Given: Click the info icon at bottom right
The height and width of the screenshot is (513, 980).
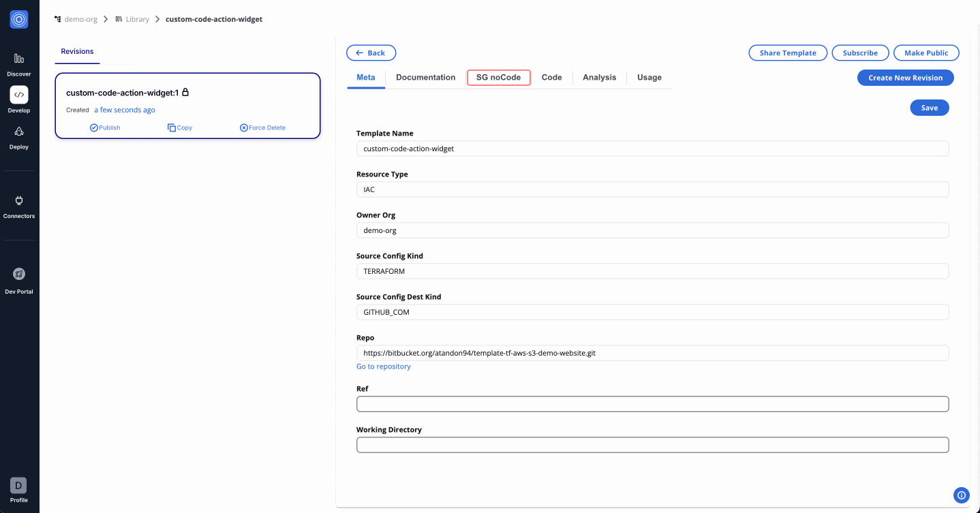Looking at the screenshot, I should pyautogui.click(x=962, y=495).
